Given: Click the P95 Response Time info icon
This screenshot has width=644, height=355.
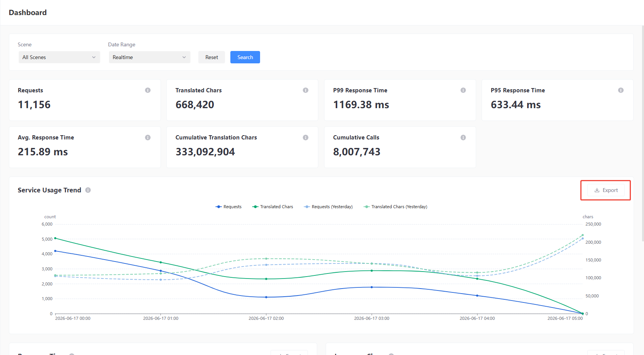Looking at the screenshot, I should point(621,90).
